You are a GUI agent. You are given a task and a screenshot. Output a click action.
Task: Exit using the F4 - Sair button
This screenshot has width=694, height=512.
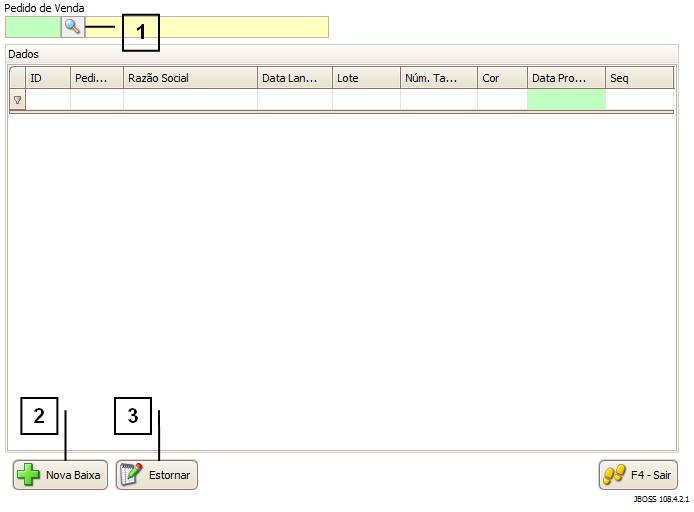pos(638,475)
